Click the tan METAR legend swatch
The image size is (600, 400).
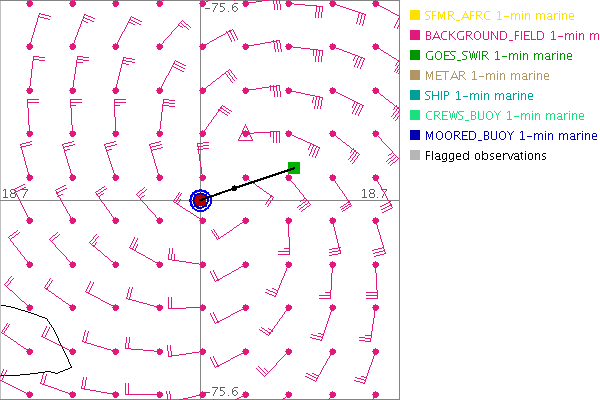415,76
